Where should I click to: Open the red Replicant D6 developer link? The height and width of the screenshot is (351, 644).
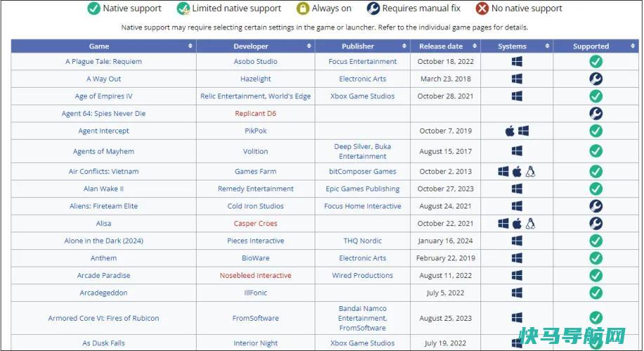point(256,113)
